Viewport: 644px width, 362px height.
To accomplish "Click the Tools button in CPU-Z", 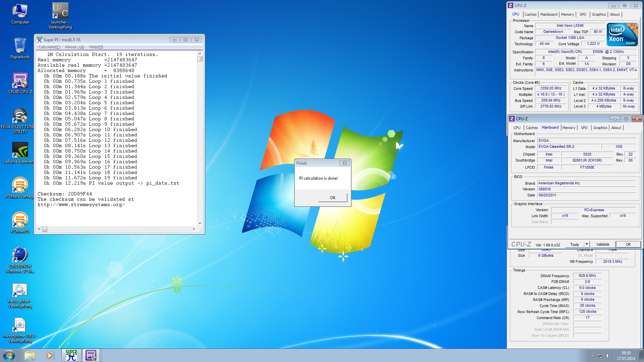I will [575, 244].
